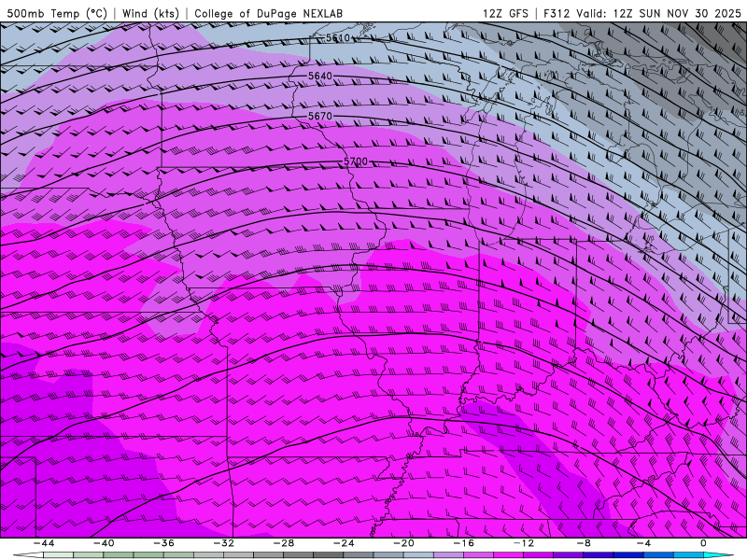
Task: Select the pale green swatch right of -44
Action: click(x=59, y=555)
